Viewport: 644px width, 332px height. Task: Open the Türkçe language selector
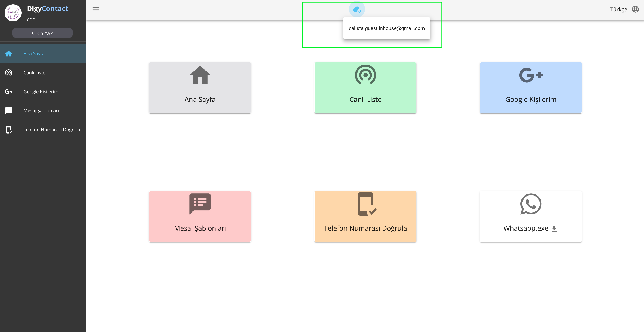pyautogui.click(x=619, y=9)
